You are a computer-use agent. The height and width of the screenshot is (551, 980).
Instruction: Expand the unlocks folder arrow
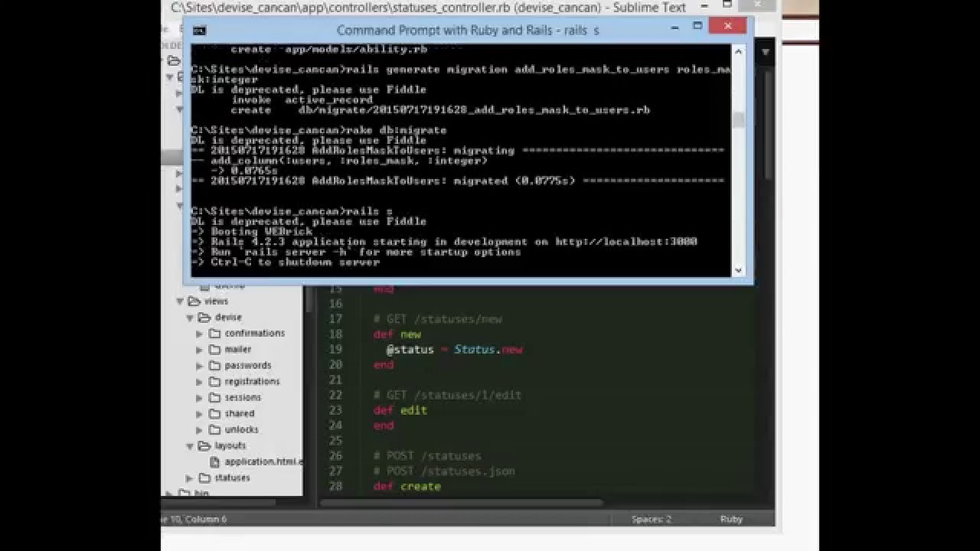pyautogui.click(x=200, y=430)
